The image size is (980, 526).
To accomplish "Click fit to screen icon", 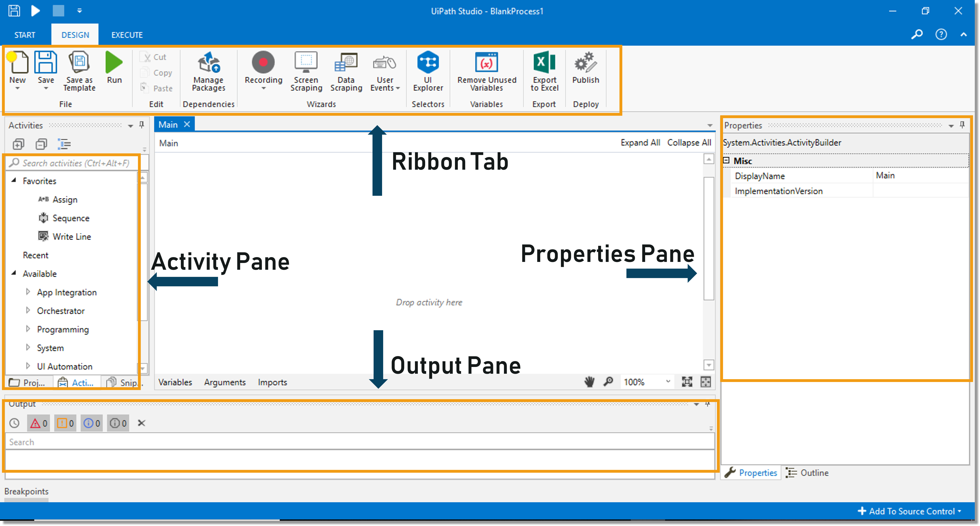I will click(x=687, y=382).
